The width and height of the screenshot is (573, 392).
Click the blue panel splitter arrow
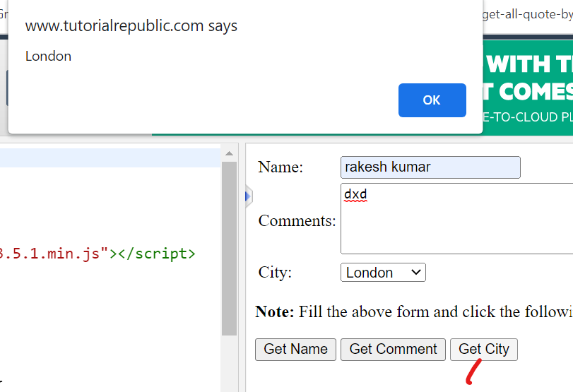[x=248, y=196]
